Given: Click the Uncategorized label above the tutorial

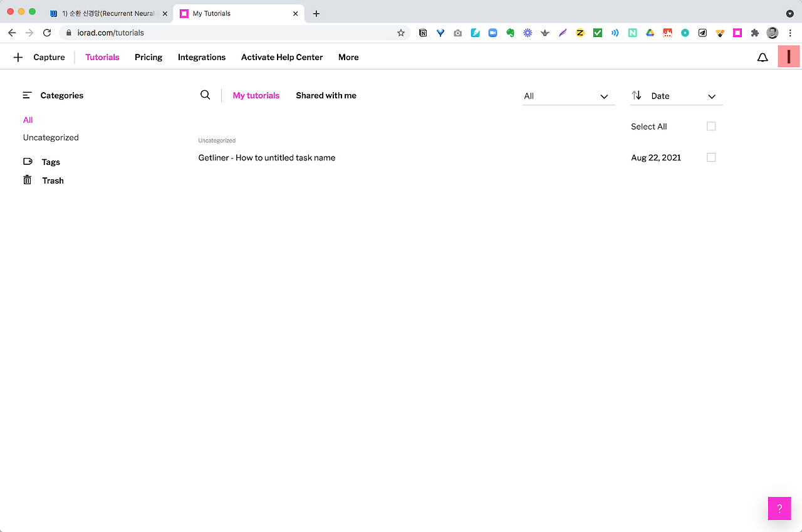Looking at the screenshot, I should coord(217,140).
